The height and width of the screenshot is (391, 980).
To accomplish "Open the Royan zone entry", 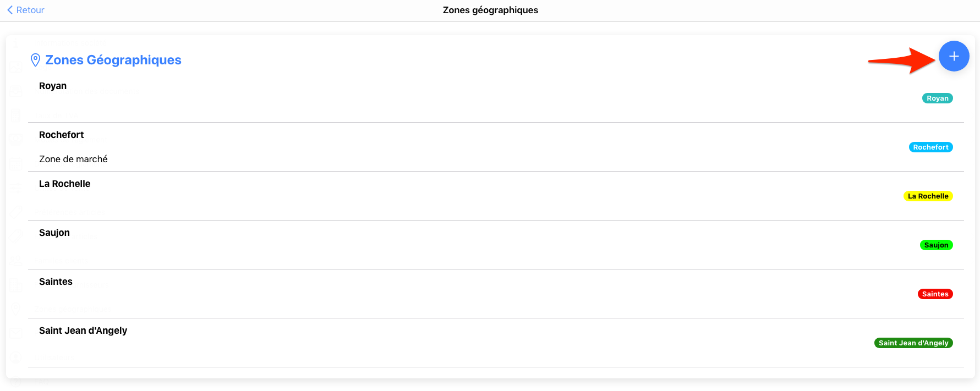I will click(53, 86).
